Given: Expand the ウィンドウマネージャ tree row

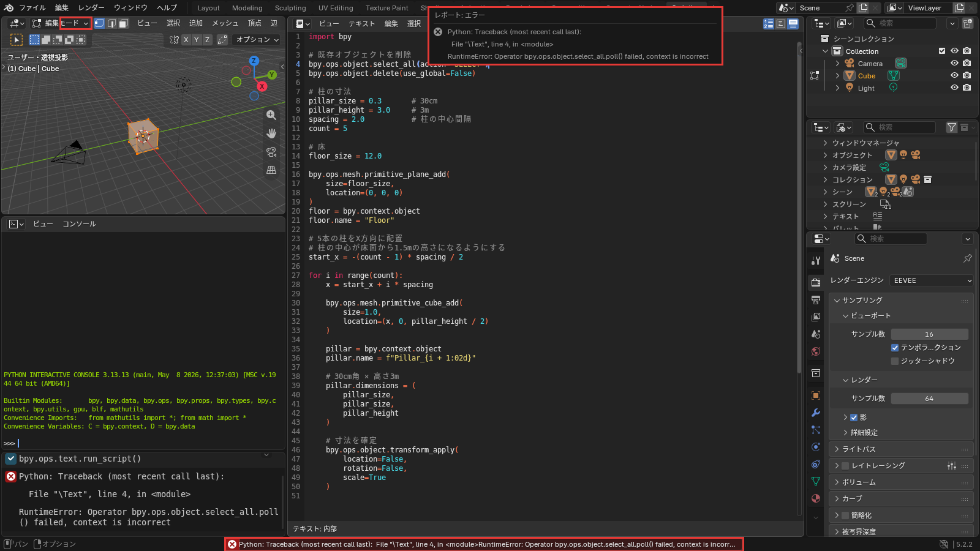Looking at the screenshot, I should pos(825,143).
